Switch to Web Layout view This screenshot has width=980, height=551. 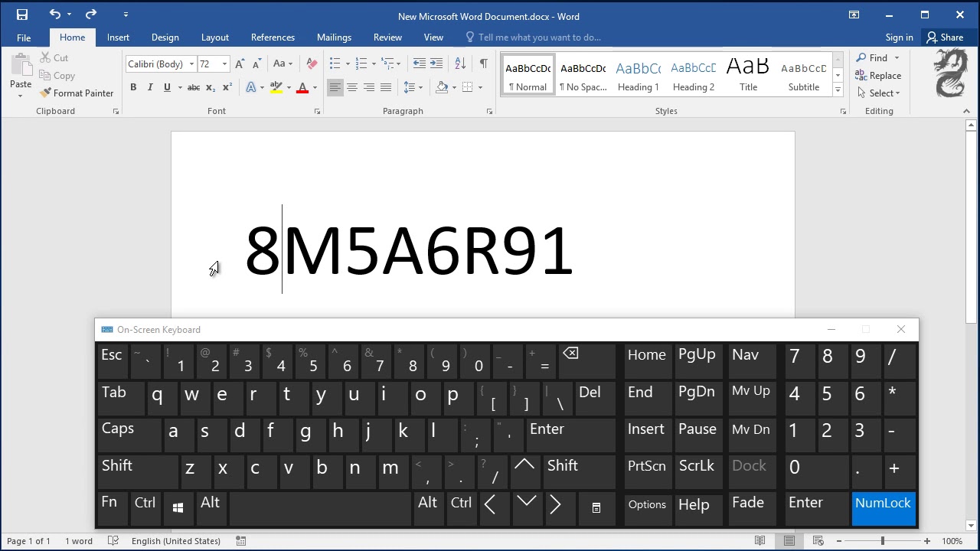click(818, 541)
